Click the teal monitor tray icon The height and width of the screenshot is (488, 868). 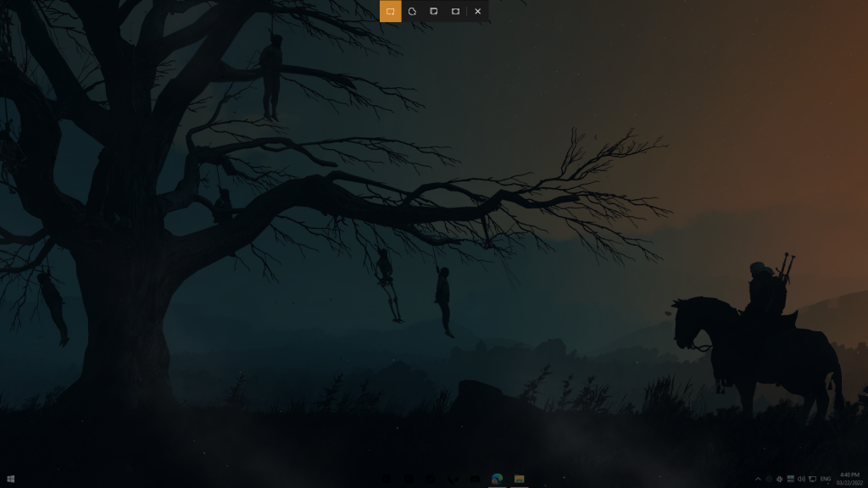tap(791, 480)
